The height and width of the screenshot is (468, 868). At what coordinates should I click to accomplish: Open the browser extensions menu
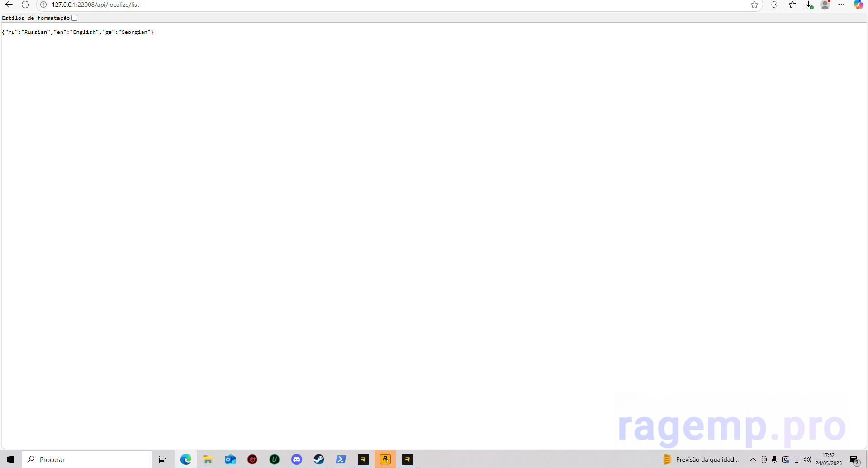tap(774, 5)
